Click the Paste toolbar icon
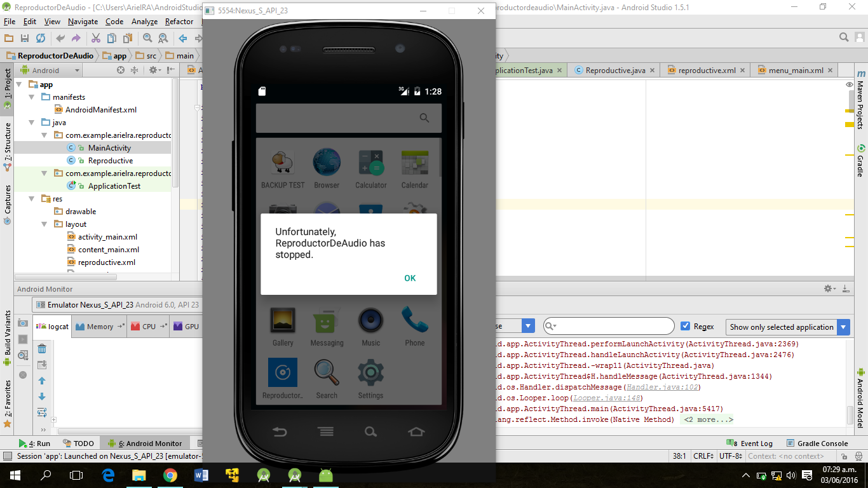Viewport: 868px width, 488px height. (x=128, y=38)
